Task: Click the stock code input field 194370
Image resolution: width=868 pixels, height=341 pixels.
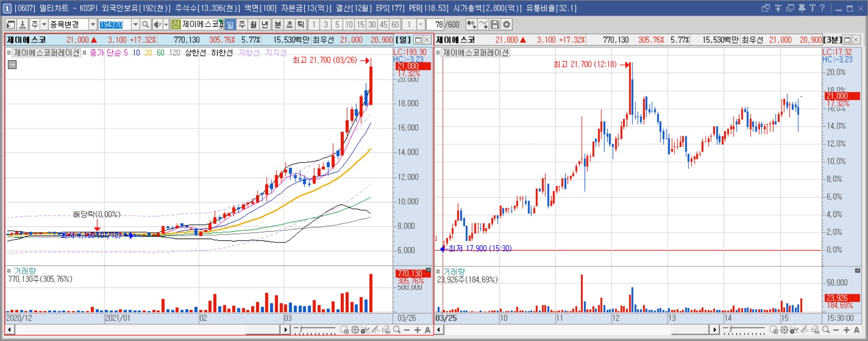Action: (114, 24)
